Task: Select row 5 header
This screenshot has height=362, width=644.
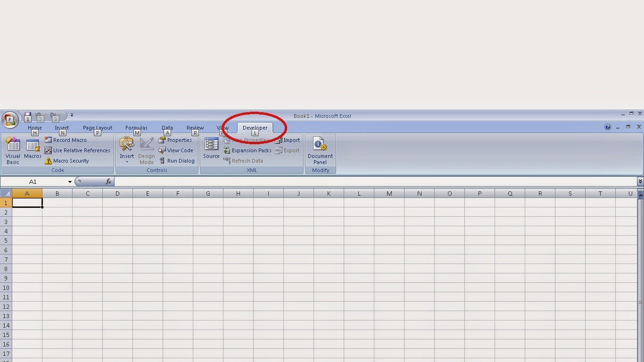Action: tap(6, 240)
